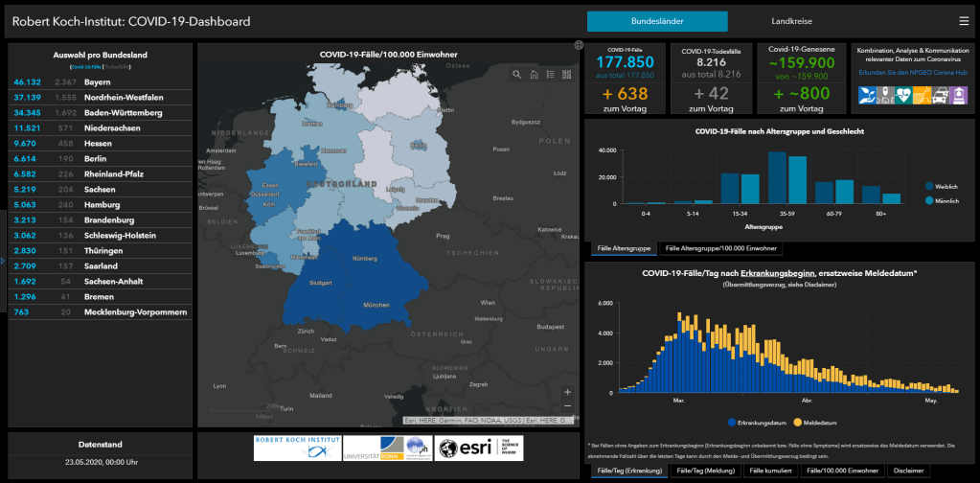Viewport: 980px width, 483px height.
Task: Open the hamburger menu in header
Action: 963,21
